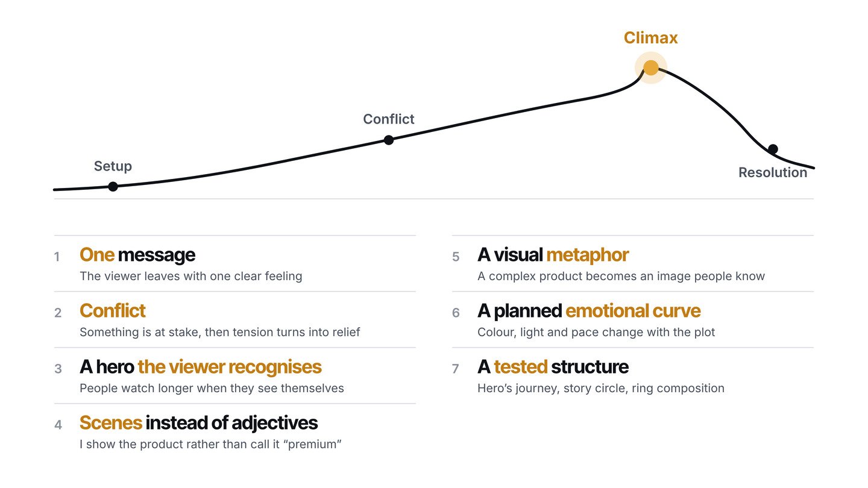The width and height of the screenshot is (868, 488).
Task: Click the number 5 list marker
Action: click(456, 257)
